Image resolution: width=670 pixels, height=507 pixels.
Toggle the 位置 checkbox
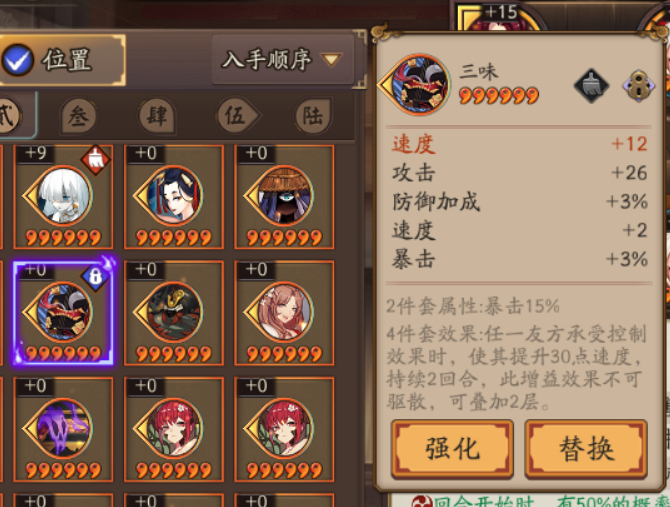pos(18,60)
